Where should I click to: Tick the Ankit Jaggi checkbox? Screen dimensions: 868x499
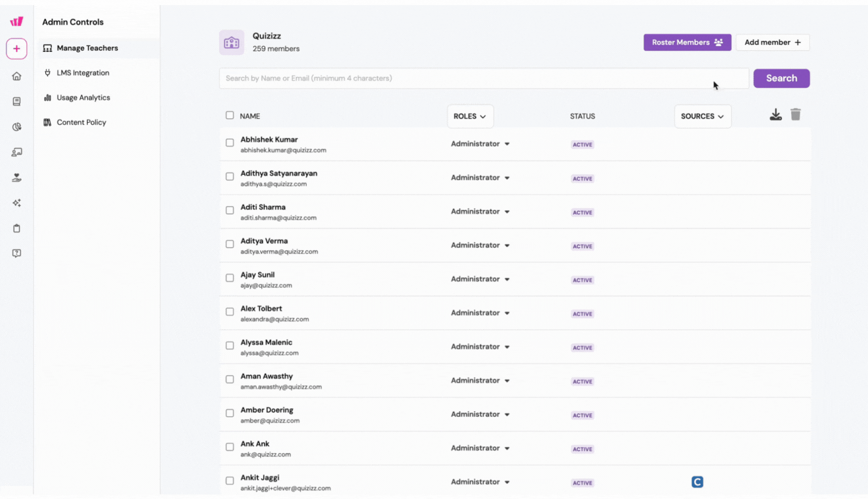[x=230, y=480]
